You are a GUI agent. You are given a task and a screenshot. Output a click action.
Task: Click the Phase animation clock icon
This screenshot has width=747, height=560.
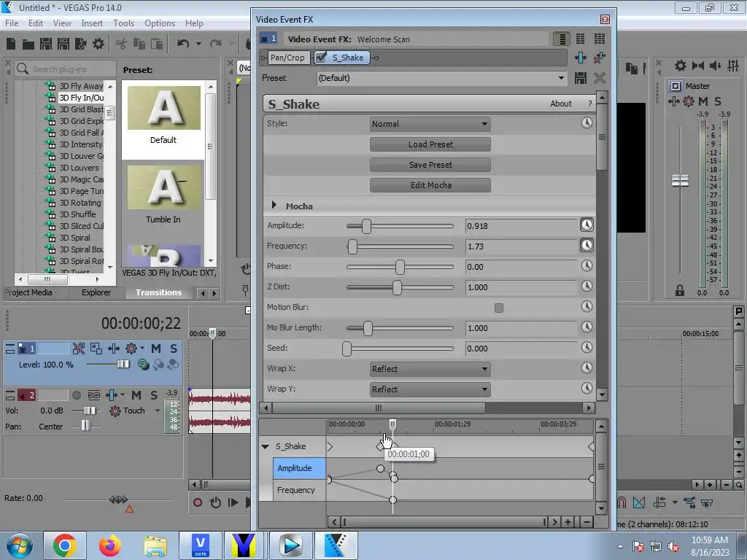click(587, 265)
